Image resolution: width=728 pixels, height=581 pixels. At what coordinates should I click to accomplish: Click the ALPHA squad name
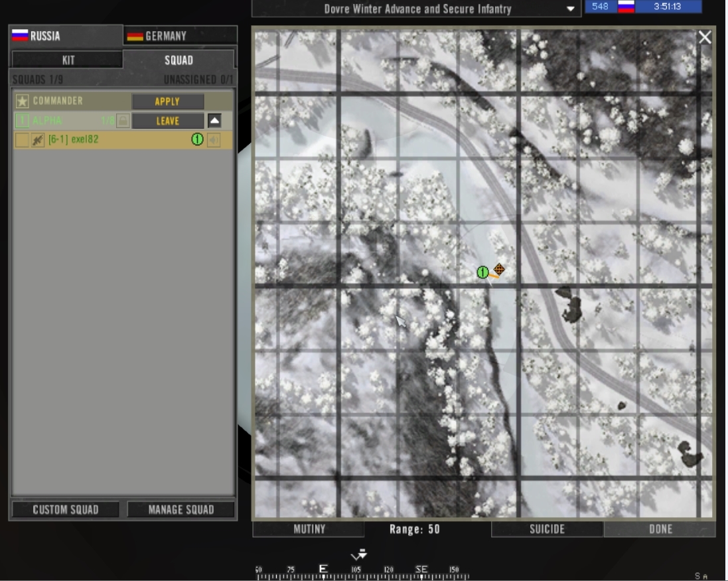click(47, 120)
